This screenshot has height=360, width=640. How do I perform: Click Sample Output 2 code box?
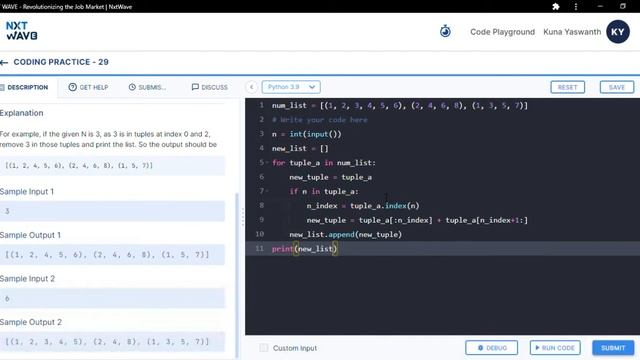(112, 342)
